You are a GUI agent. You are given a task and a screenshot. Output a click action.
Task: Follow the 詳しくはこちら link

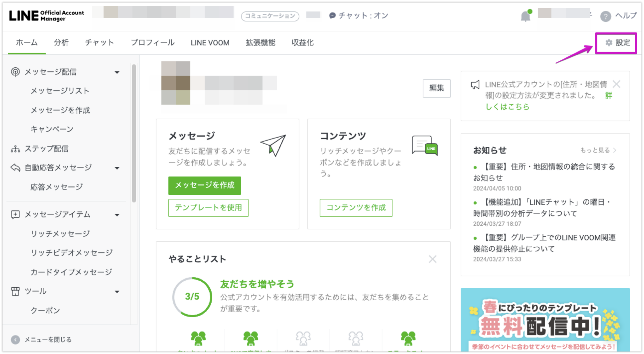click(508, 107)
